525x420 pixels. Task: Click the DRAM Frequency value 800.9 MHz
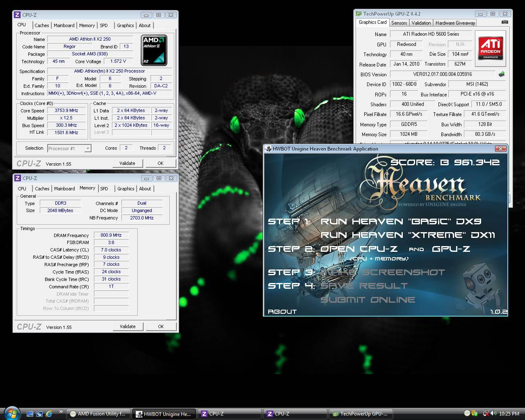[111, 235]
